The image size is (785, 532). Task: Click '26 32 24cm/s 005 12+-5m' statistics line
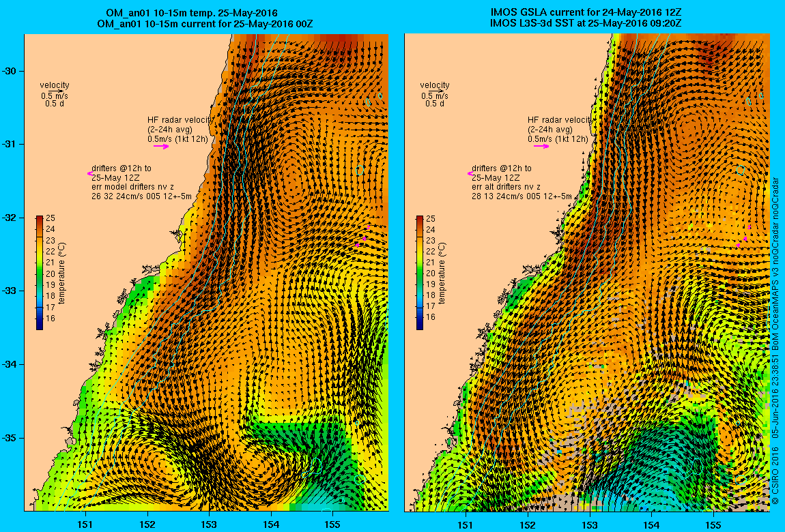(x=141, y=196)
